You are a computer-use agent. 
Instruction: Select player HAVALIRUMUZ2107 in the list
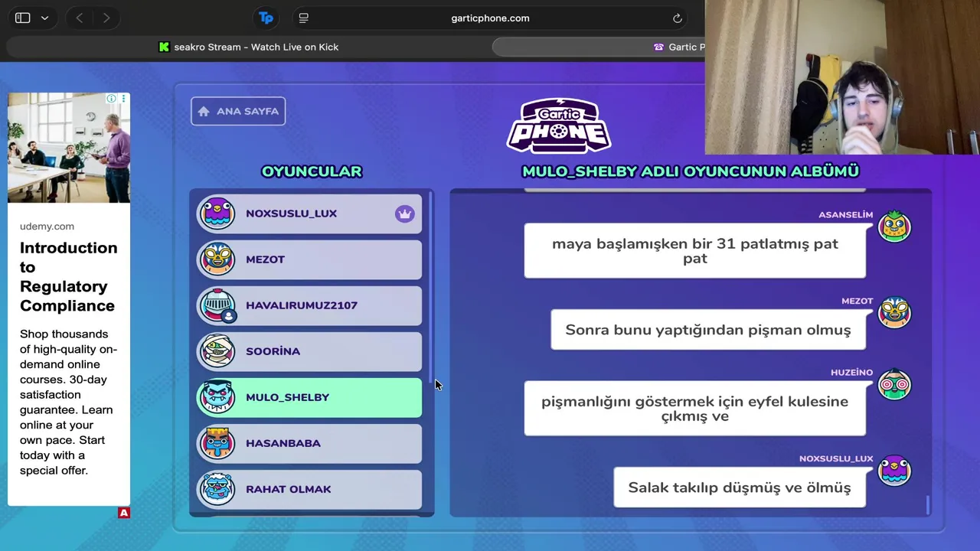309,305
